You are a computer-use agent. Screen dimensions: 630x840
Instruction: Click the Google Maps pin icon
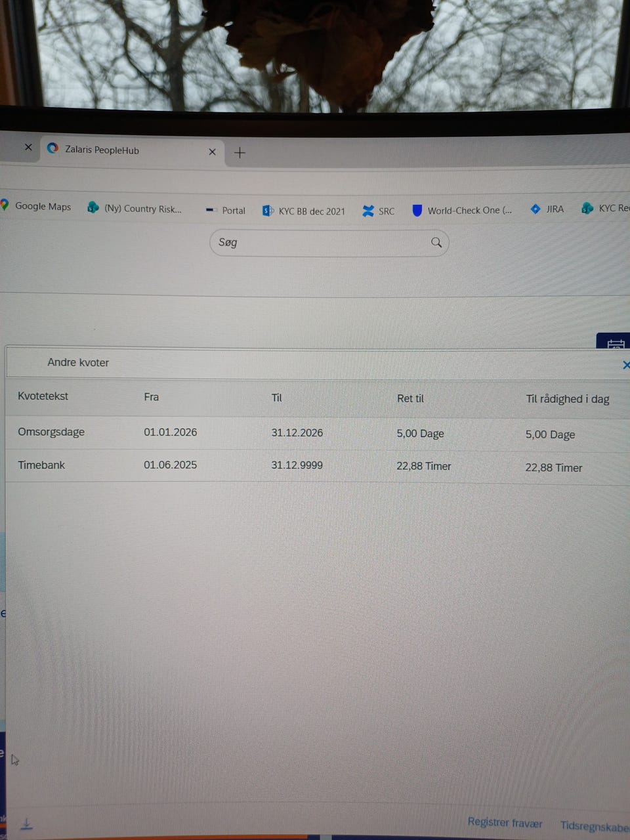(x=5, y=205)
